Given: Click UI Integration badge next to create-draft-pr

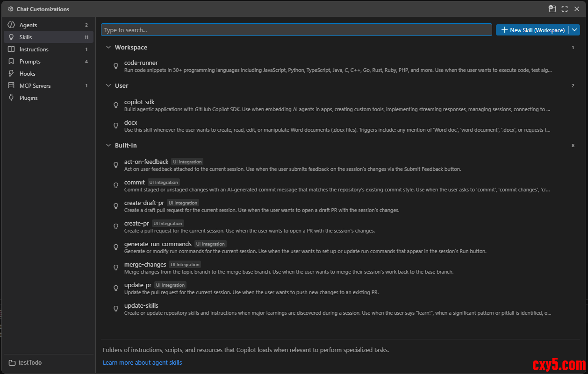Looking at the screenshot, I should point(183,203).
